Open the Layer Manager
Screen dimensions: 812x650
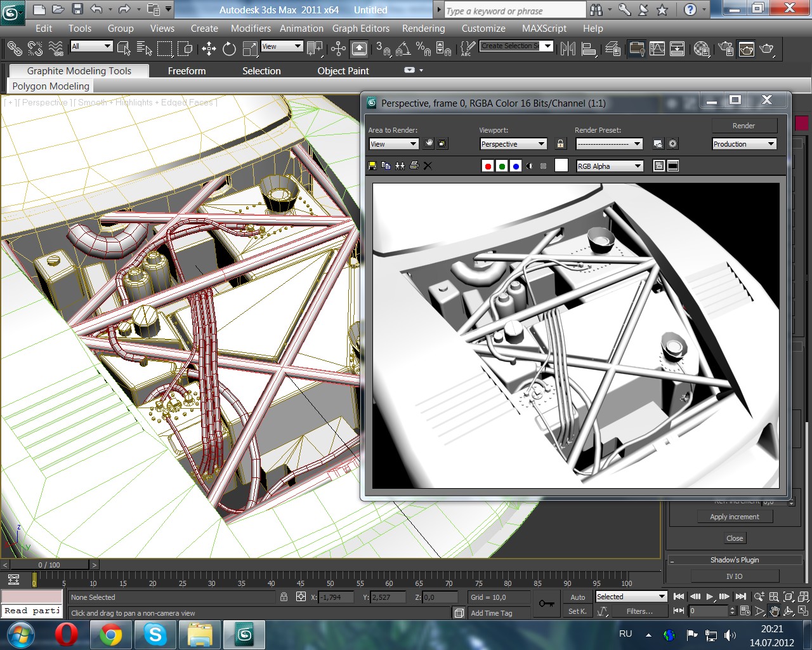tap(613, 48)
